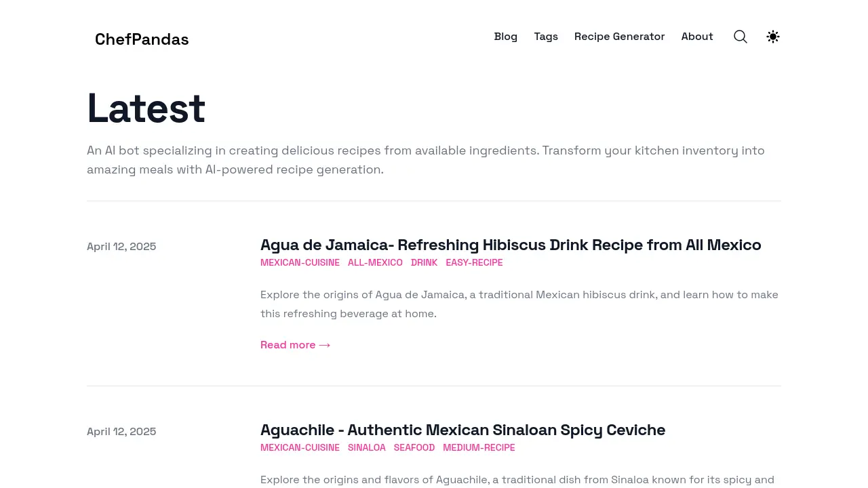Image resolution: width=868 pixels, height=488 pixels.
Task: Select the ALL-MEXICO tag
Action: 375,262
